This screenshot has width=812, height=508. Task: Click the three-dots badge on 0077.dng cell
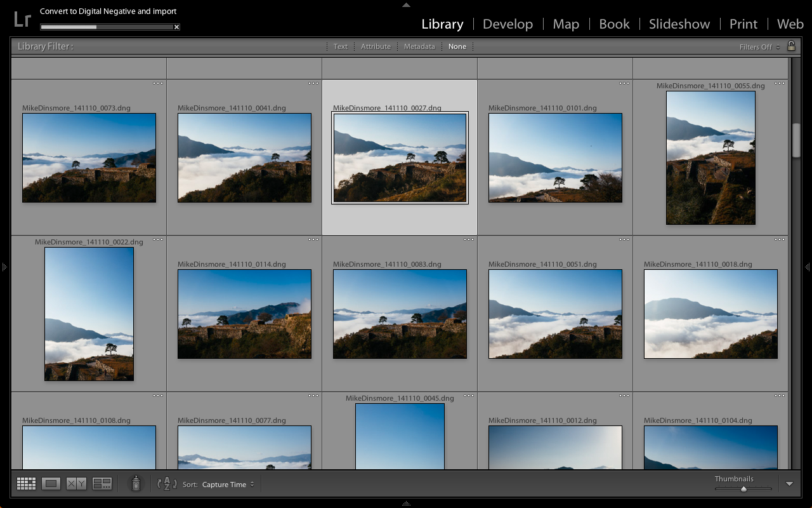[x=313, y=396]
